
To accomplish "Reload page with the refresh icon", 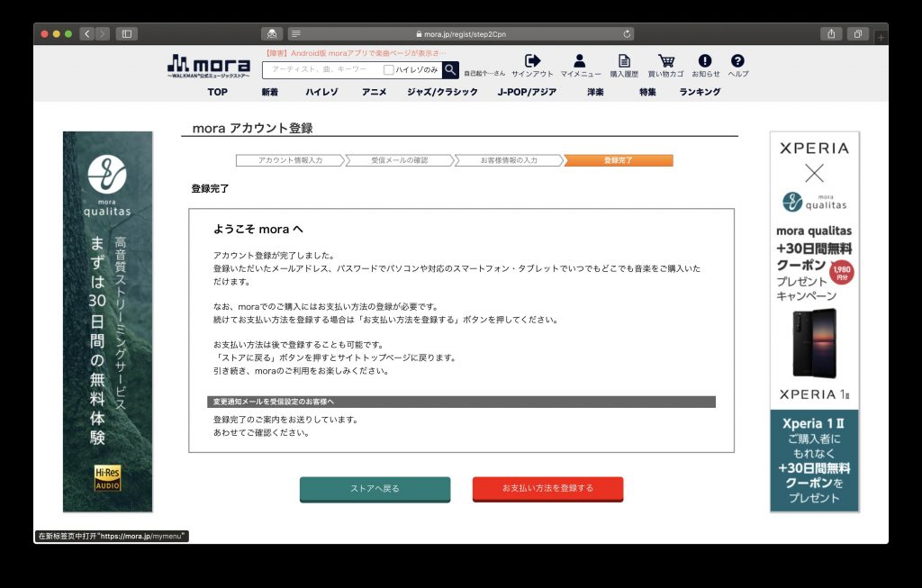I will [x=627, y=34].
